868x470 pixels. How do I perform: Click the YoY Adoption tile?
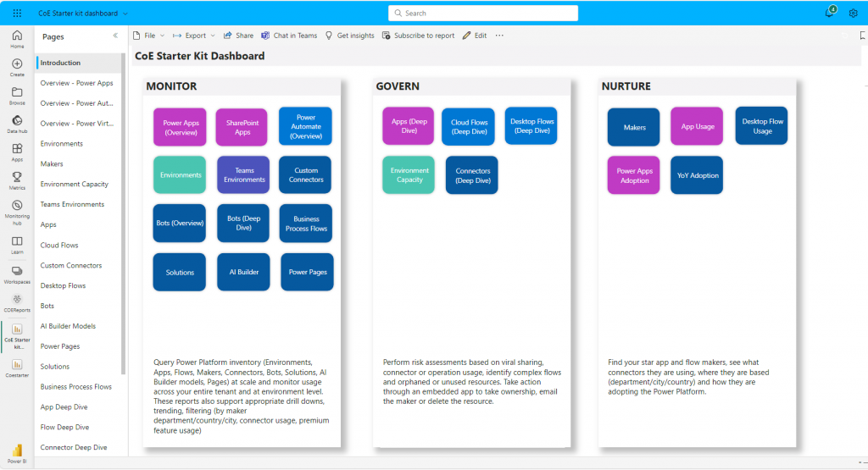click(698, 175)
